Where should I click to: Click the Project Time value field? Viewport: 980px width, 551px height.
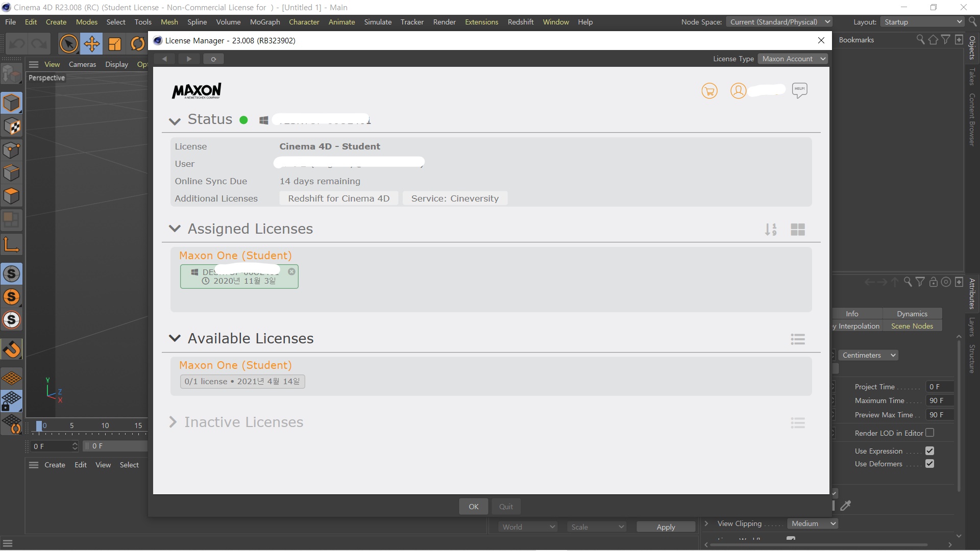[x=940, y=387]
